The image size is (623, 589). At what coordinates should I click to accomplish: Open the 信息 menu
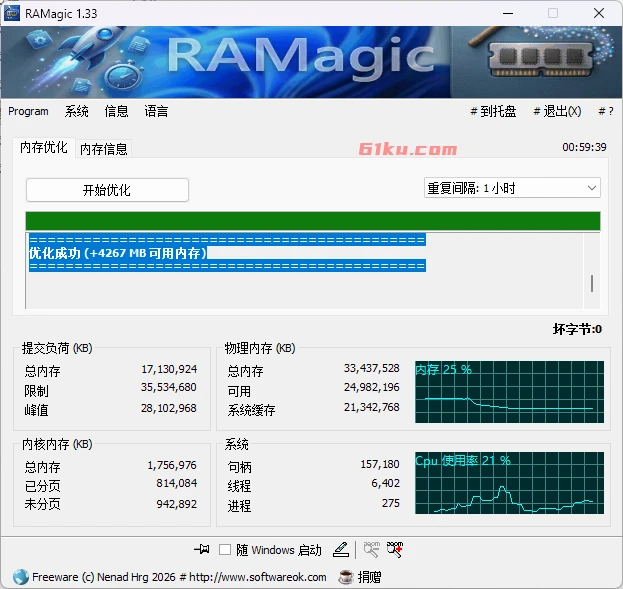pyautogui.click(x=116, y=111)
